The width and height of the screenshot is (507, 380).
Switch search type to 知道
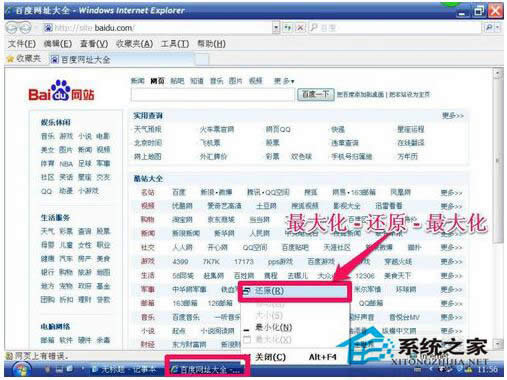click(x=197, y=81)
